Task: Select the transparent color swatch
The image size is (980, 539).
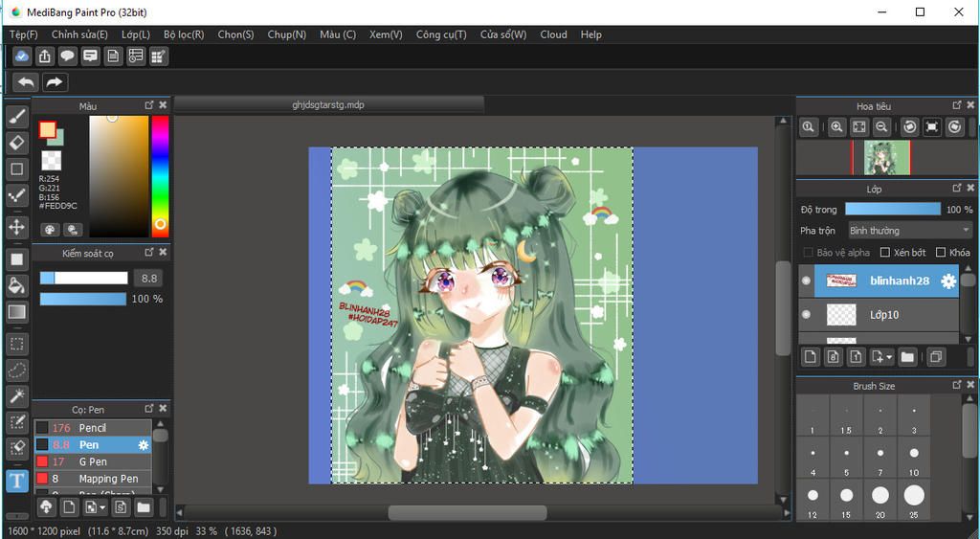Action: pyautogui.click(x=52, y=161)
